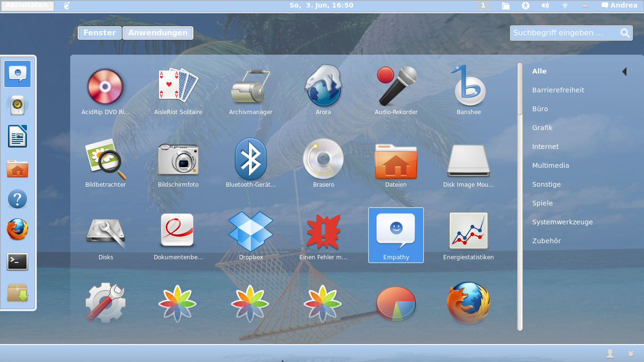Click the down arrow icon in bottom tray
The height and width of the screenshot is (362, 644).
(631, 354)
